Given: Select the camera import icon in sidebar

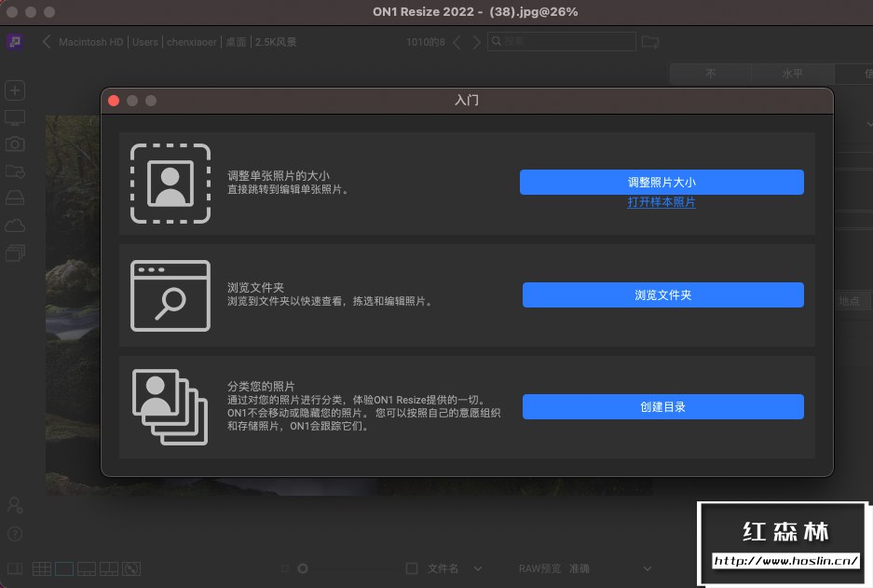Looking at the screenshot, I should click(x=14, y=144).
